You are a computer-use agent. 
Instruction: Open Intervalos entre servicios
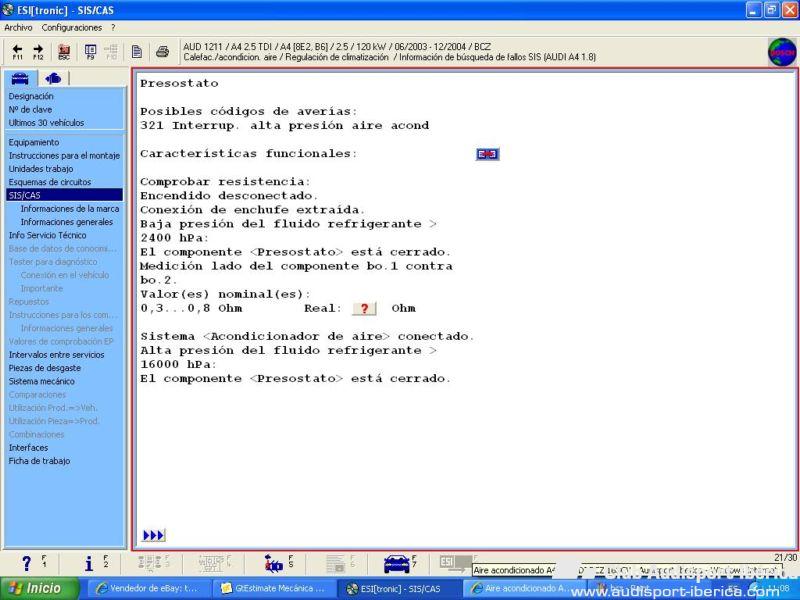pyautogui.click(x=56, y=355)
